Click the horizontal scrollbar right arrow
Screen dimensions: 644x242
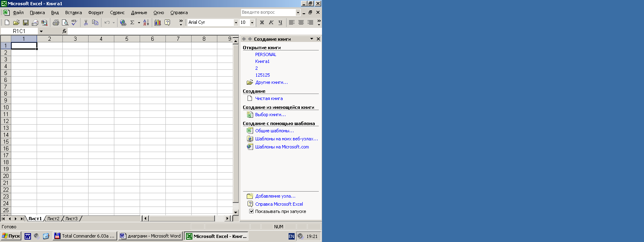[227, 219]
